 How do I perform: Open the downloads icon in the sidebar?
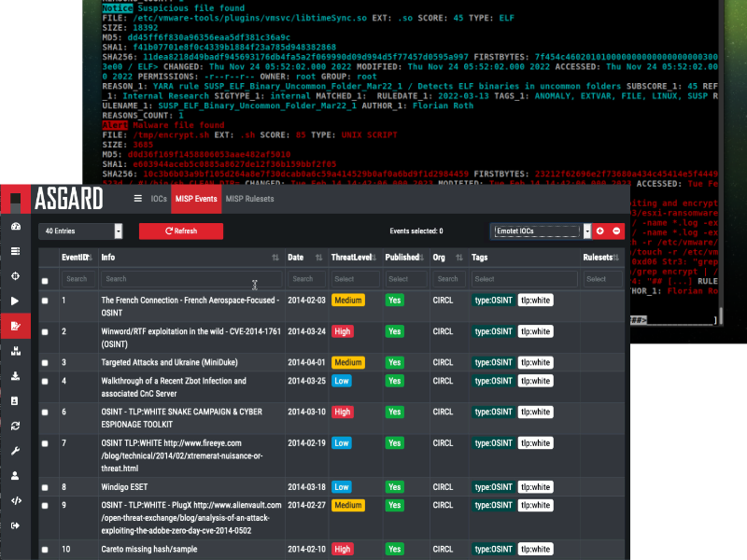click(15, 376)
